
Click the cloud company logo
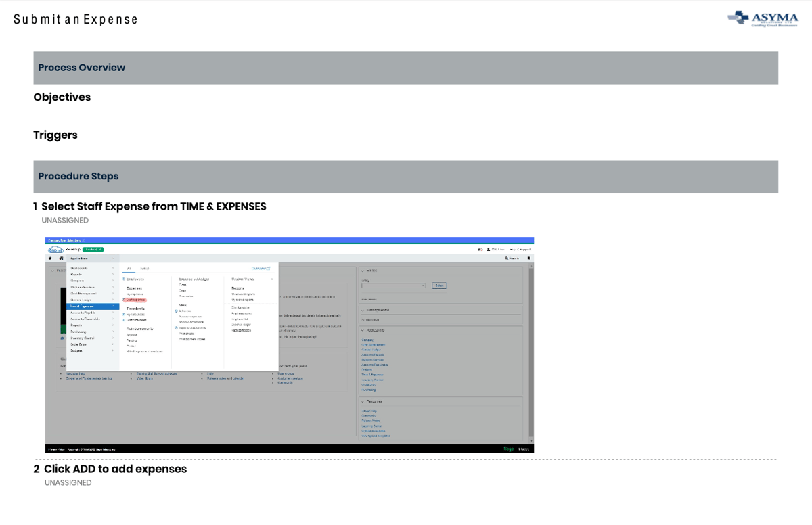tap(55, 250)
